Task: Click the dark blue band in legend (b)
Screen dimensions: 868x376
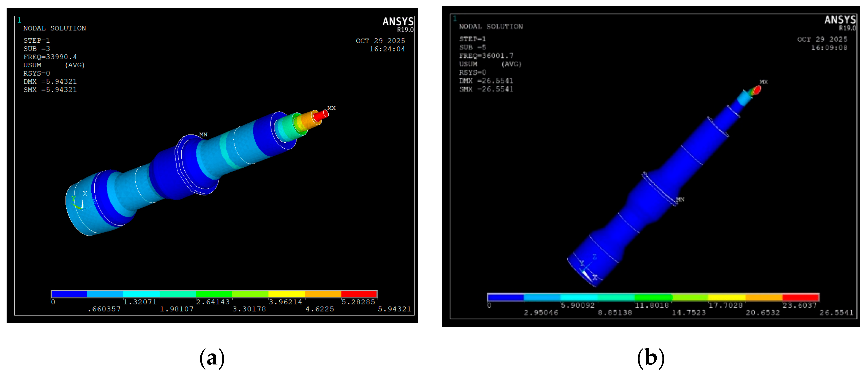Action: pyautogui.click(x=506, y=297)
